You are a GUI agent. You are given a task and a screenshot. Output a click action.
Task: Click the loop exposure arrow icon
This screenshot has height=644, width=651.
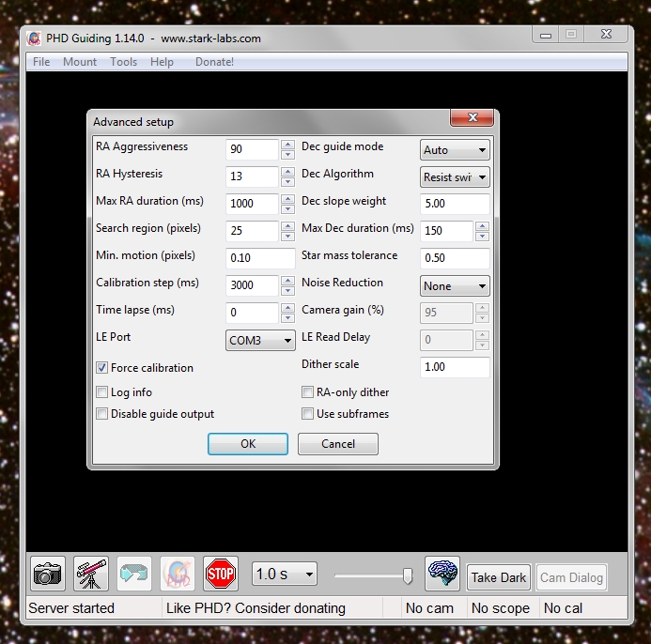(x=134, y=574)
